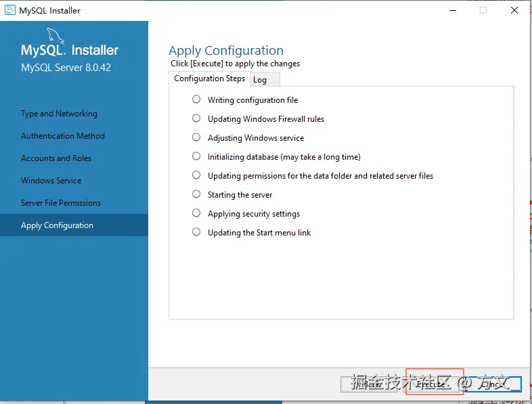
Task: Click 'Starting the server' text
Action: [240, 195]
